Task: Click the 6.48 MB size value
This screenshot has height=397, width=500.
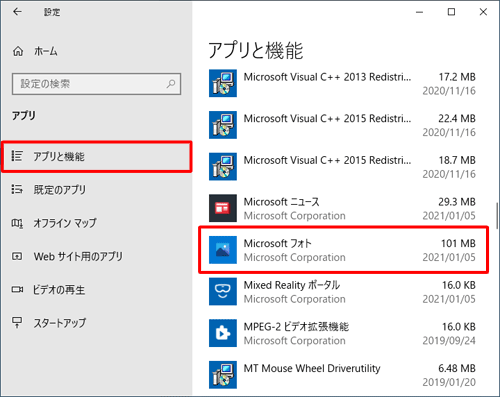Action: pyautogui.click(x=457, y=368)
